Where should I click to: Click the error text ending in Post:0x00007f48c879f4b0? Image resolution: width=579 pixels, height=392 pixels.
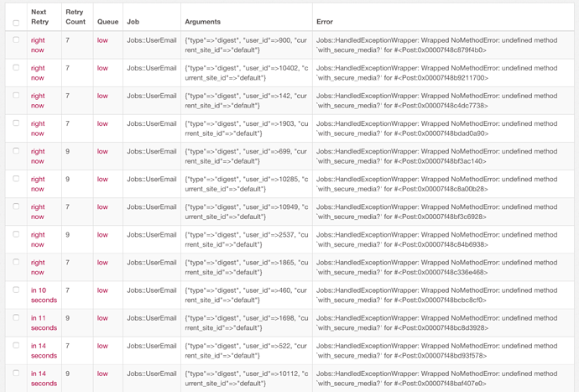point(437,45)
